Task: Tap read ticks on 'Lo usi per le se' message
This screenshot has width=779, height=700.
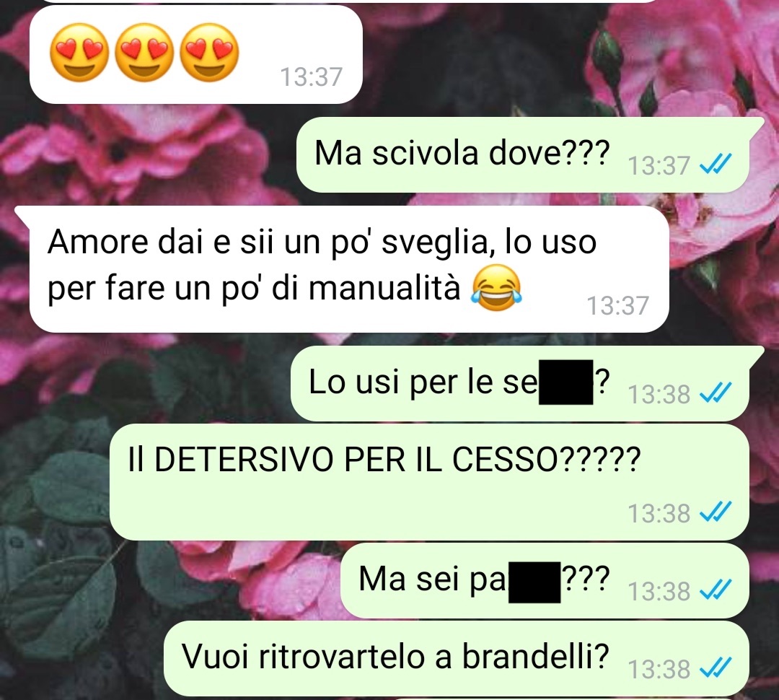Action: click(716, 394)
